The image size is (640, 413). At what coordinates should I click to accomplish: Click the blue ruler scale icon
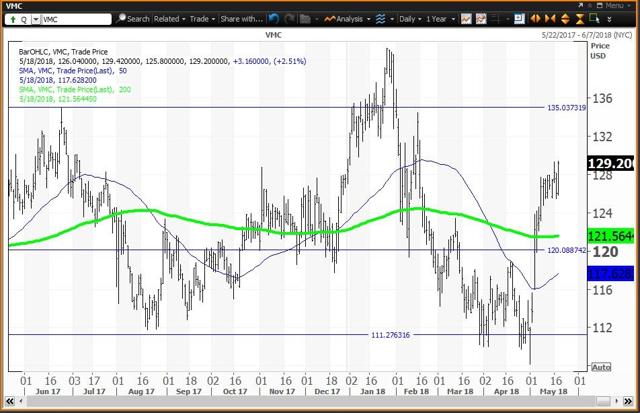(519, 19)
